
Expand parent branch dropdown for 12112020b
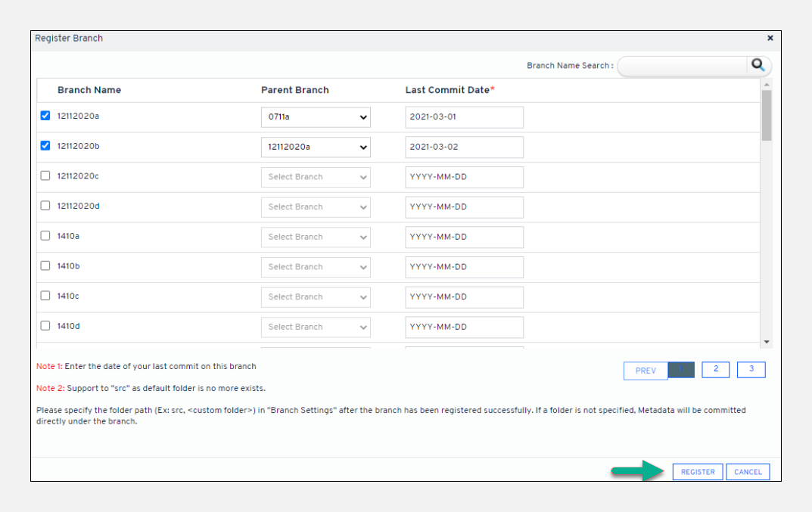pos(316,147)
